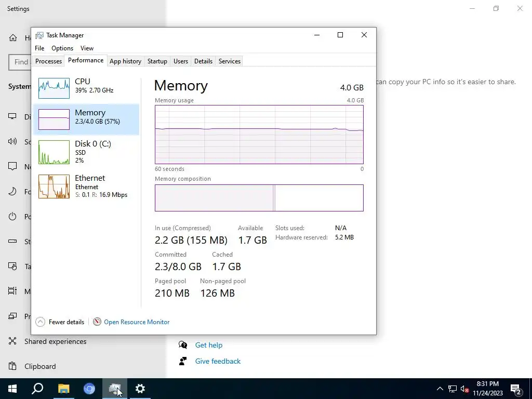This screenshot has width=532, height=399.
Task: Click the Get help chat icon
Action: click(x=183, y=345)
